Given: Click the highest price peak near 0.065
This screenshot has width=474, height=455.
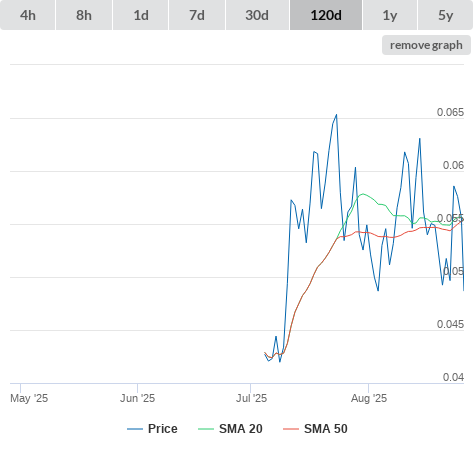Looking at the screenshot, I should (x=336, y=115).
